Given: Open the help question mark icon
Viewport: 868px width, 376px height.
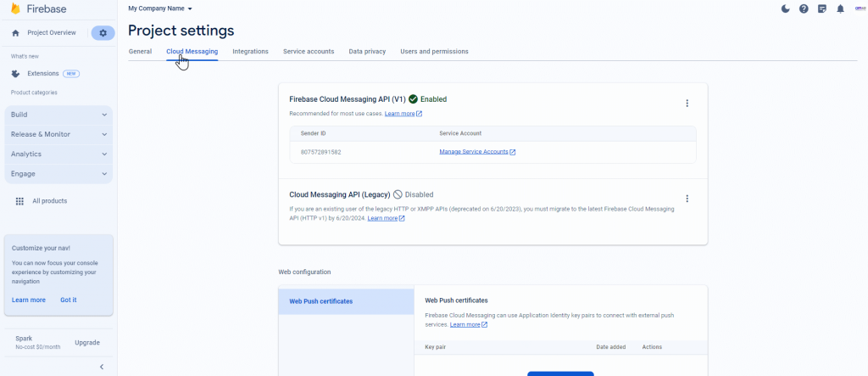Looking at the screenshot, I should 804,8.
